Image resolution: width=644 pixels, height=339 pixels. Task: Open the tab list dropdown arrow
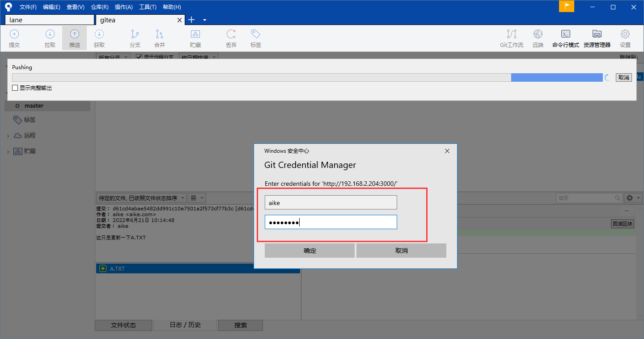coord(204,20)
